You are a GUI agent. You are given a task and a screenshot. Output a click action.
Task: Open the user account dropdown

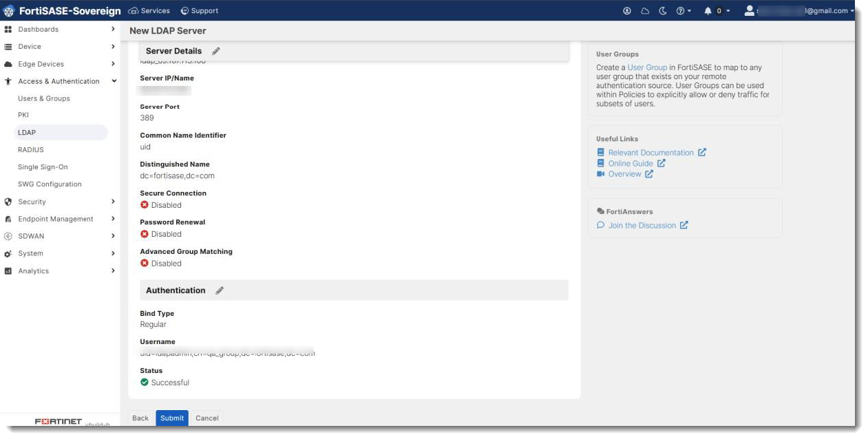click(799, 11)
